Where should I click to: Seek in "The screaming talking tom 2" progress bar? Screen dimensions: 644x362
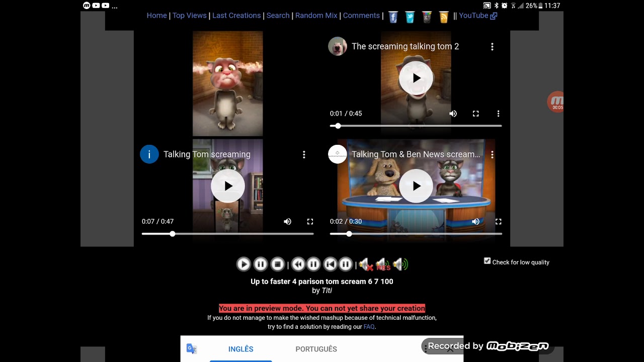416,126
